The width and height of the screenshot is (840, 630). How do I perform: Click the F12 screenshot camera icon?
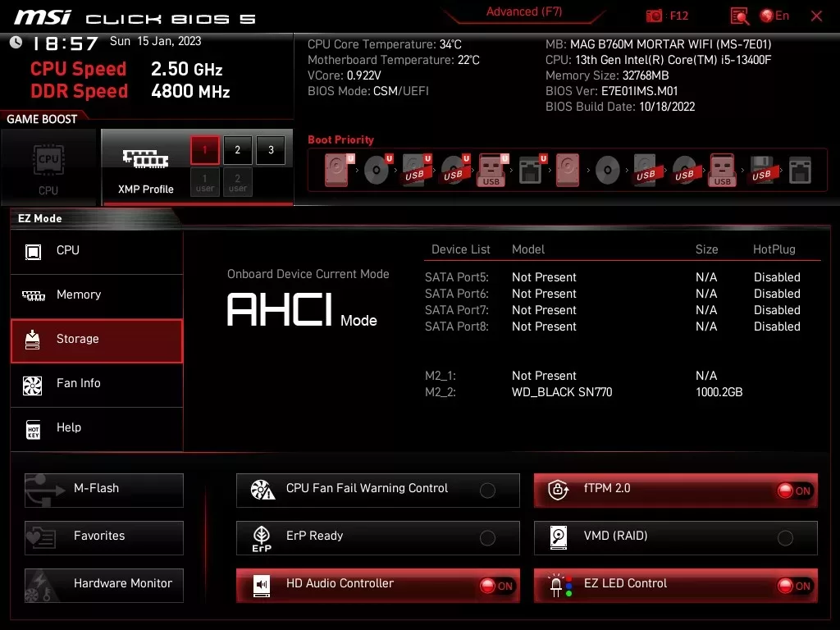coord(654,16)
